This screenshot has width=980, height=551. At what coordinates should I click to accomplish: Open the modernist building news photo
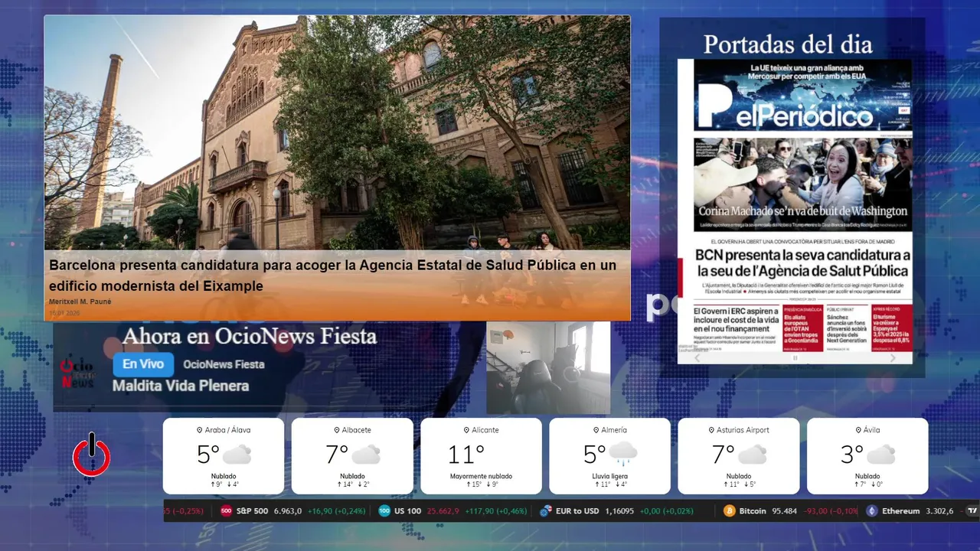pyautogui.click(x=337, y=133)
